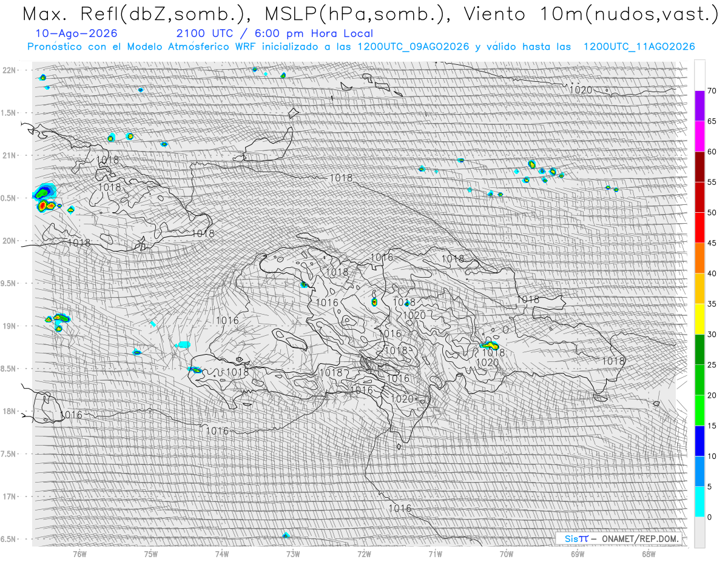Viewport: 728px width, 562px height.
Task: Click the dark green 25–30 dBZ color bar segment
Action: point(699,350)
